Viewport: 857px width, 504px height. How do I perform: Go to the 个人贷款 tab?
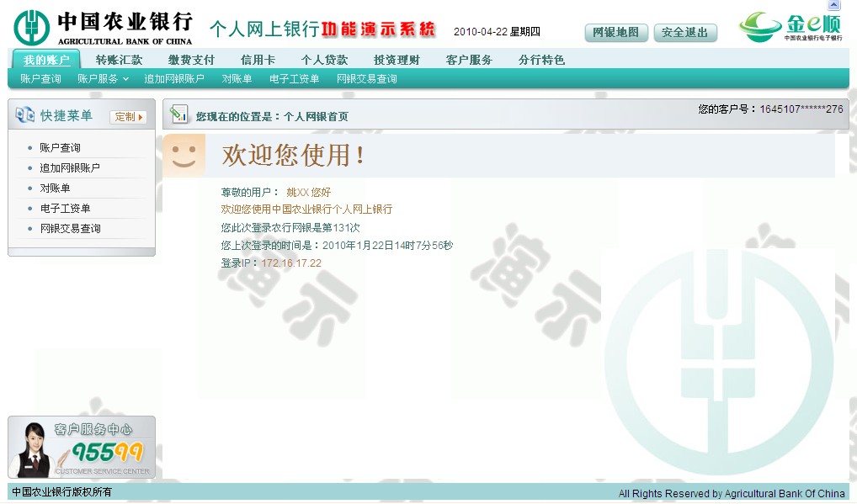click(x=325, y=60)
